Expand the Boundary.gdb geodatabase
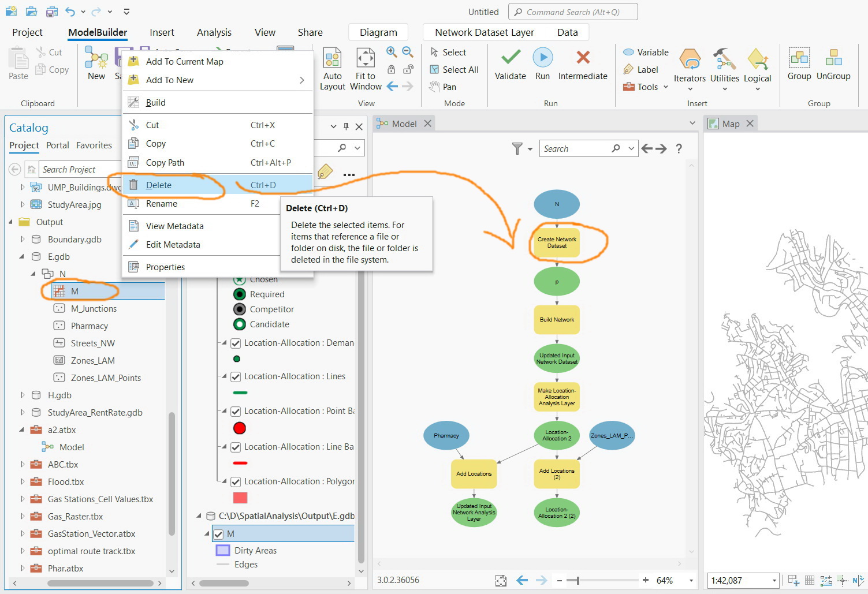This screenshot has width=868, height=594. [22, 239]
